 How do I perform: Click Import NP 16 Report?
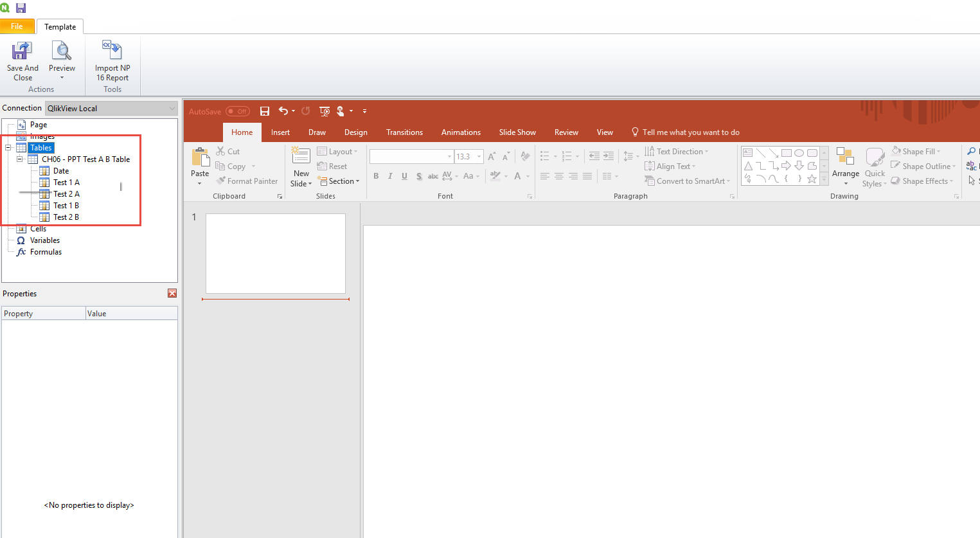[x=112, y=61]
